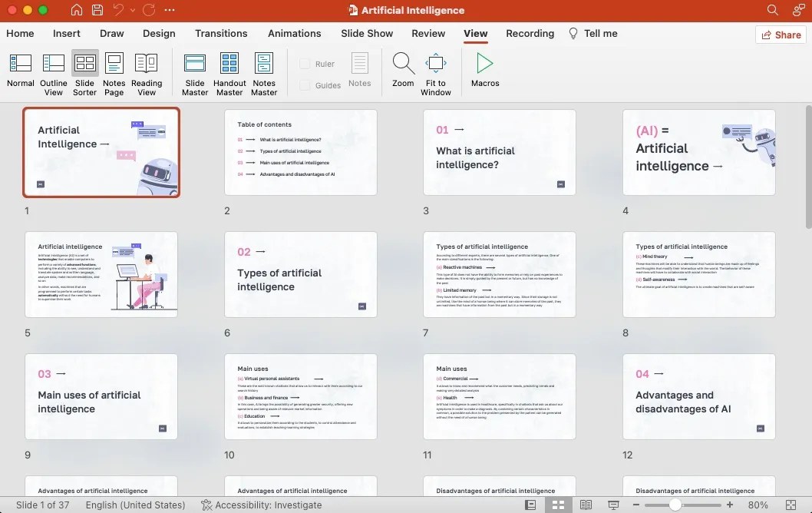Image resolution: width=812 pixels, height=513 pixels.
Task: Open the English (United States) language selector
Action: 135,505
